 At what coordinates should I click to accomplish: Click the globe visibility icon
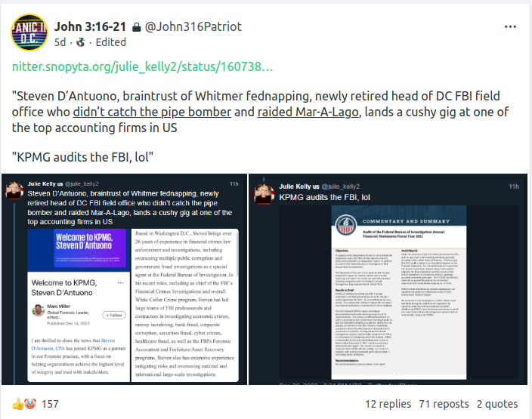pyautogui.click(x=81, y=42)
